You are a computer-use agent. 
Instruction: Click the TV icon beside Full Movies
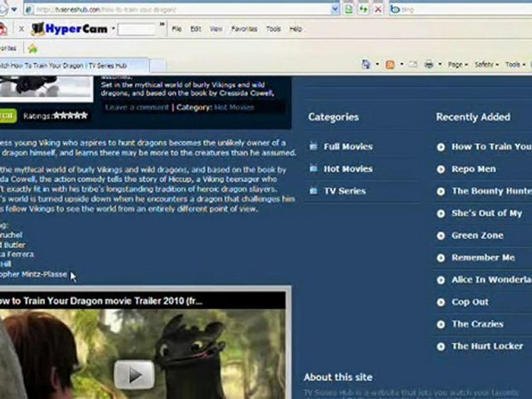click(x=314, y=146)
